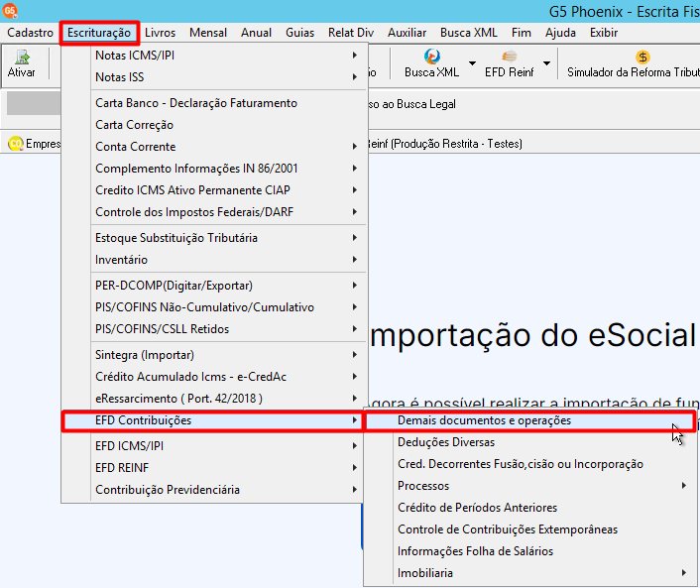Viewport: 700px width, 588px height.
Task: Click the Empresa tab icon
Action: [16, 144]
